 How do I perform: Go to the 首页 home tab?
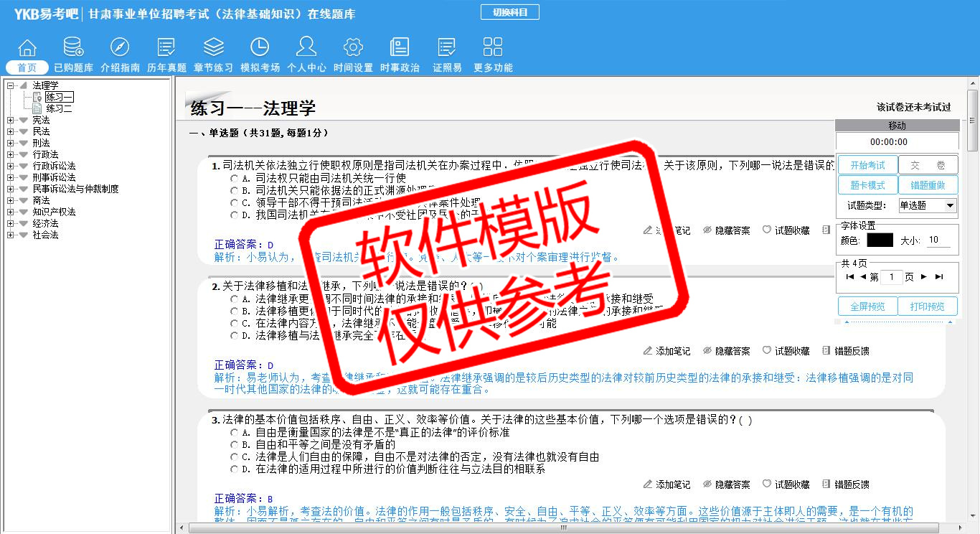27,67
